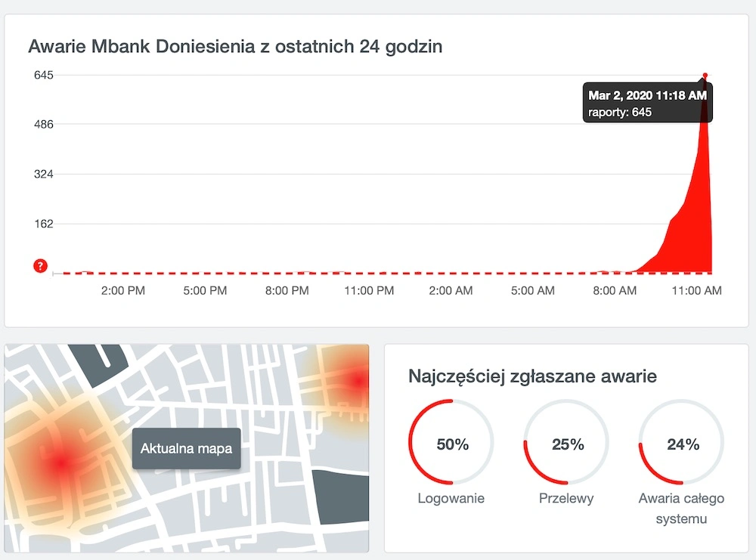Click the 'Najczęściej zgłaszane awarie' heading

coord(532,376)
